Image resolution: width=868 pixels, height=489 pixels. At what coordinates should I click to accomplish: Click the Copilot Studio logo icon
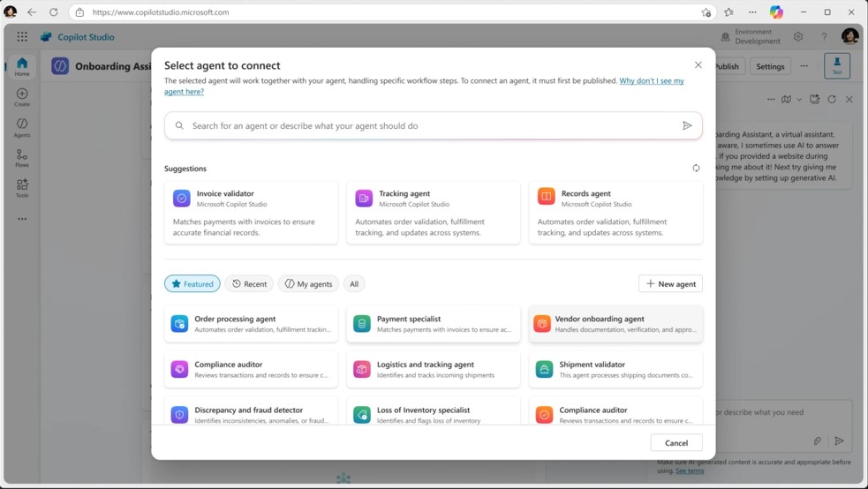point(47,36)
